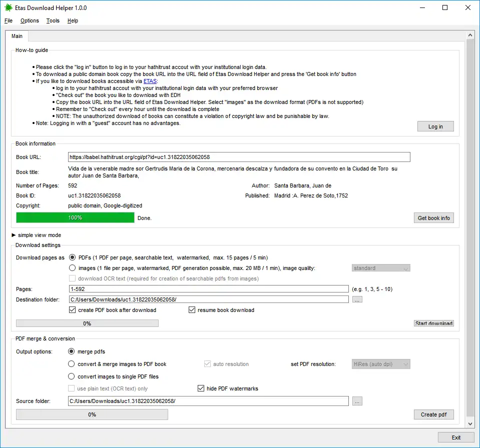This screenshot has width=480, height=448.
Task: Click into the Source folder field
Action: click(x=208, y=401)
